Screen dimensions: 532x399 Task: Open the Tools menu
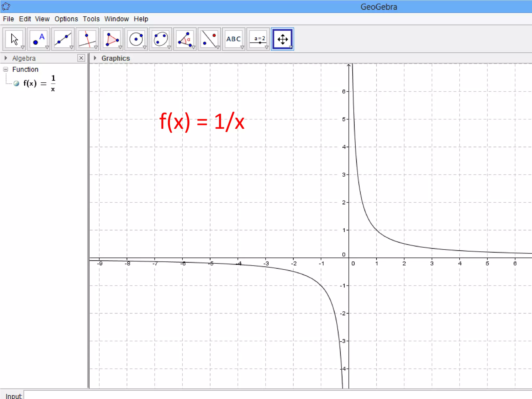click(91, 19)
